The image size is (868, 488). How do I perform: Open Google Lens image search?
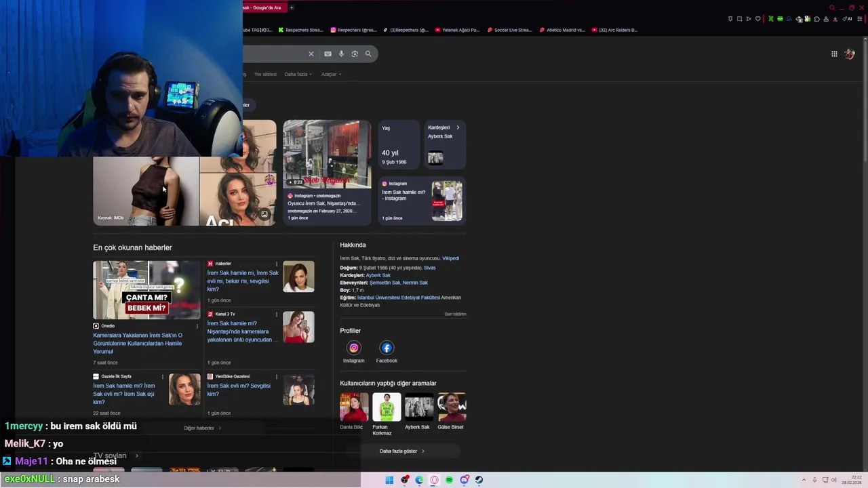pos(355,54)
